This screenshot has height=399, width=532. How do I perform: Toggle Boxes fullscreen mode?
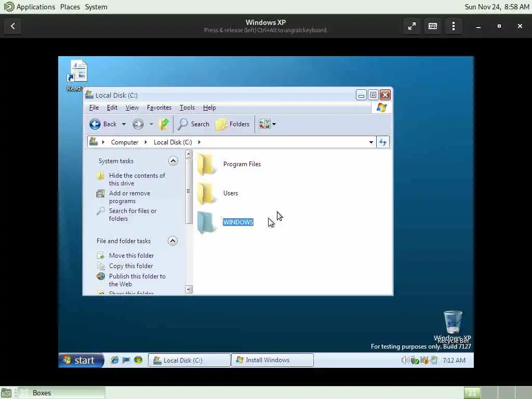[x=412, y=26]
